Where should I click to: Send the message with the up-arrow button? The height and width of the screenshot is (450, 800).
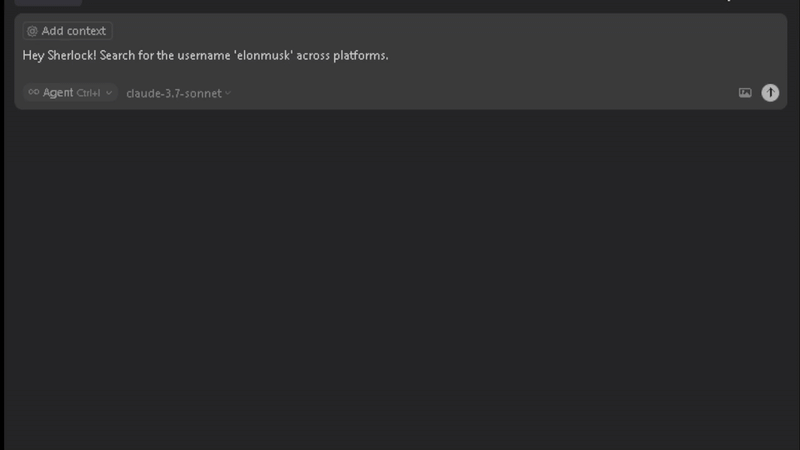tap(770, 92)
